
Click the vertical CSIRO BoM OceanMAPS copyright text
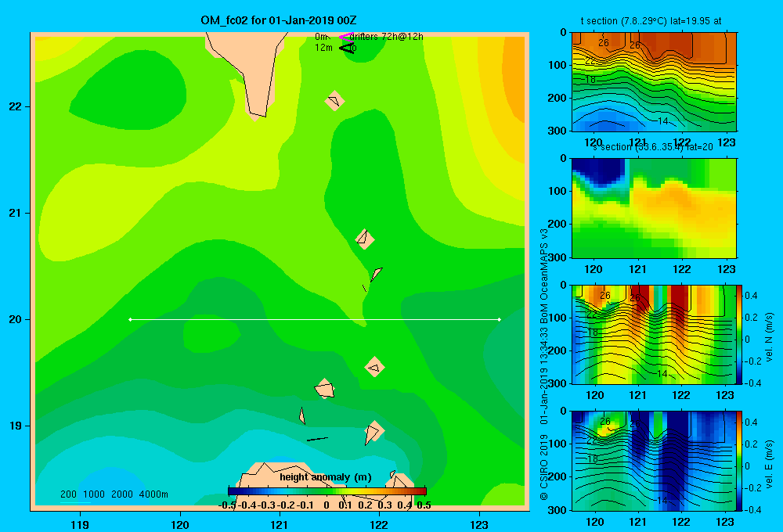click(544, 365)
